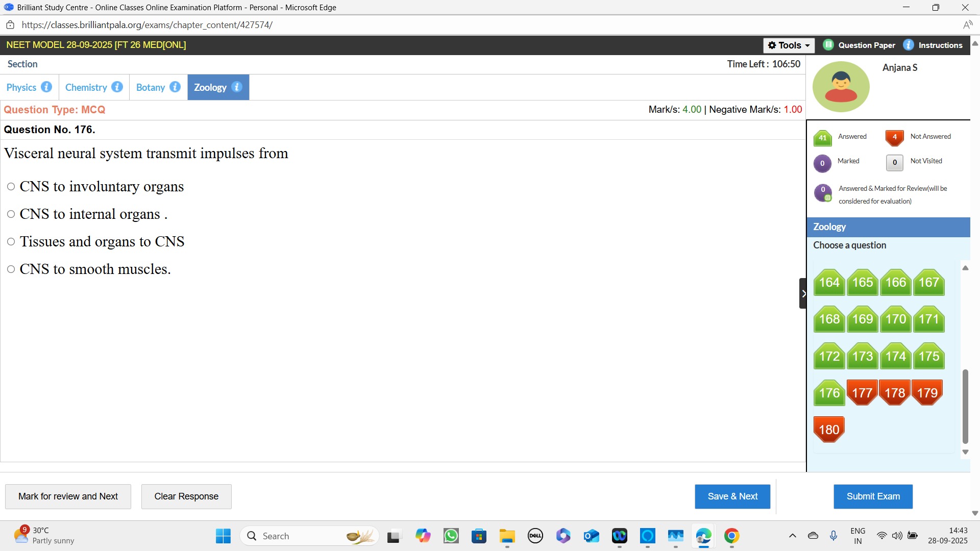This screenshot has width=980, height=551.
Task: Collapse the question palette side panel arrow
Action: [803, 293]
